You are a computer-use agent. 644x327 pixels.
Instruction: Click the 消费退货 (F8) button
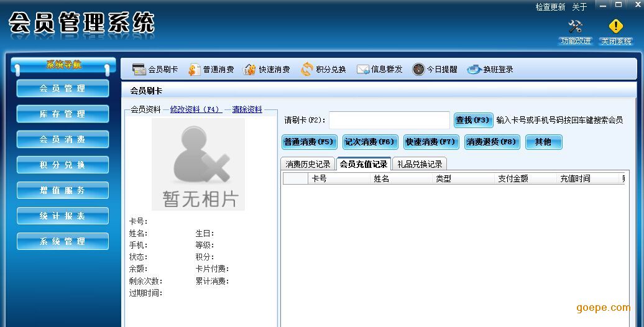point(492,142)
